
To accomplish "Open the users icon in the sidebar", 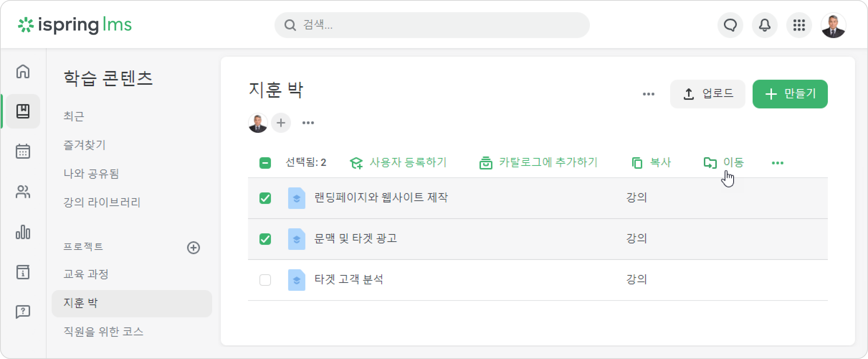I will click(x=23, y=192).
